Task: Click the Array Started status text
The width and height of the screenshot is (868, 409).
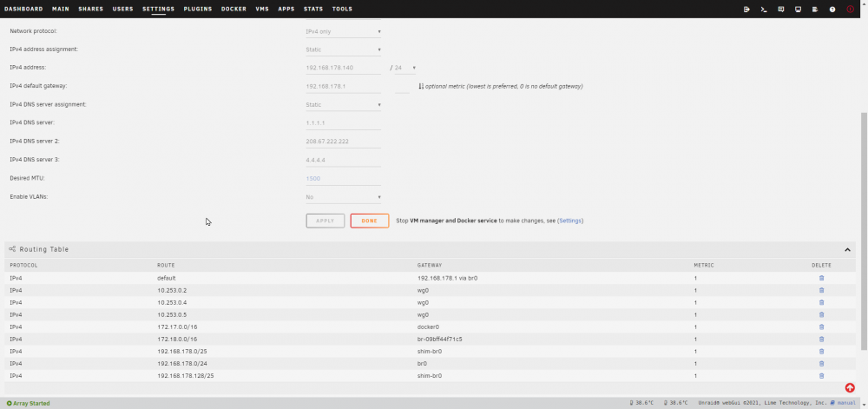Action: pos(29,403)
